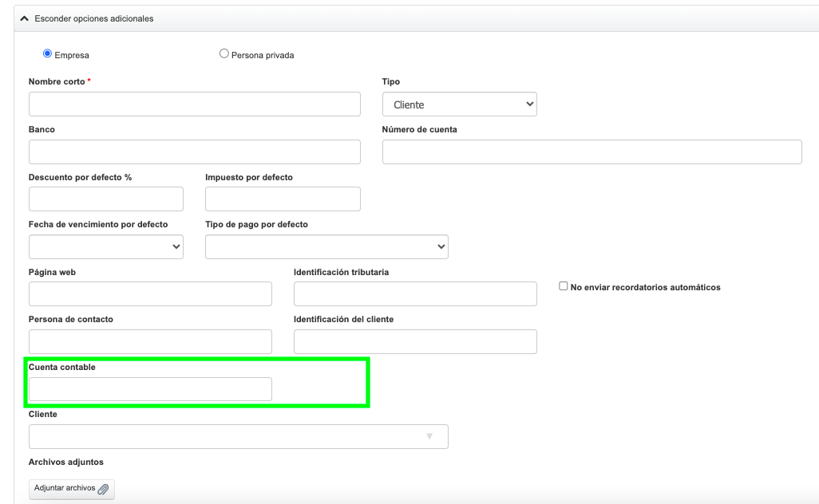Click the Descuento por defecto % field

[106, 199]
